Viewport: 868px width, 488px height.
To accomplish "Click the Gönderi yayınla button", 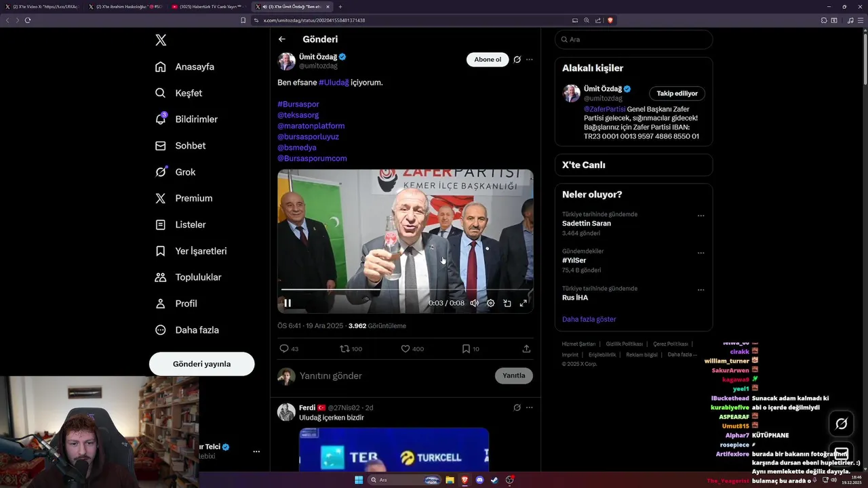I will (201, 364).
